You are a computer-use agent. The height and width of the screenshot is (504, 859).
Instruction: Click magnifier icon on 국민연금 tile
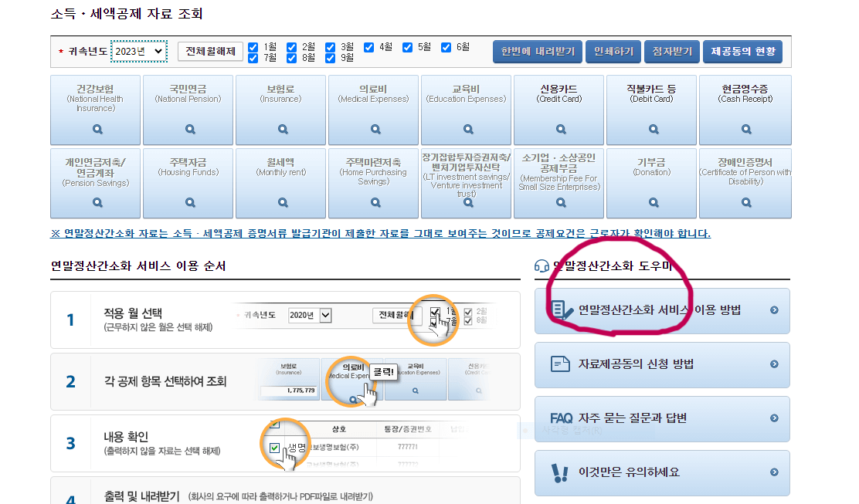click(x=190, y=129)
